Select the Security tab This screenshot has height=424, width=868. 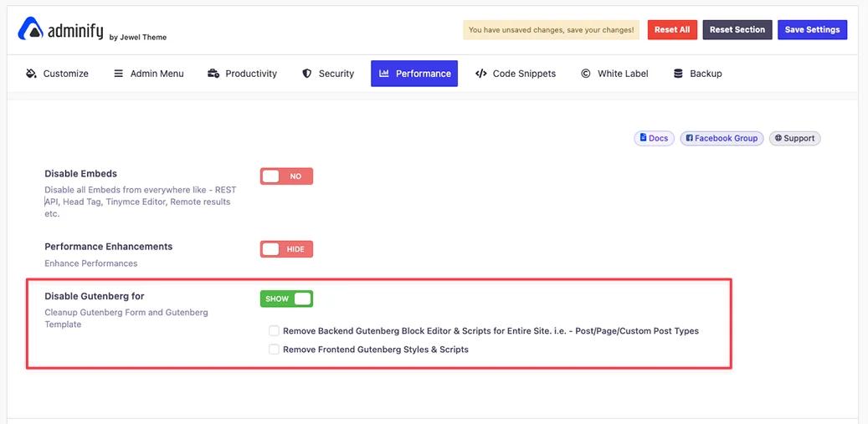coord(328,74)
